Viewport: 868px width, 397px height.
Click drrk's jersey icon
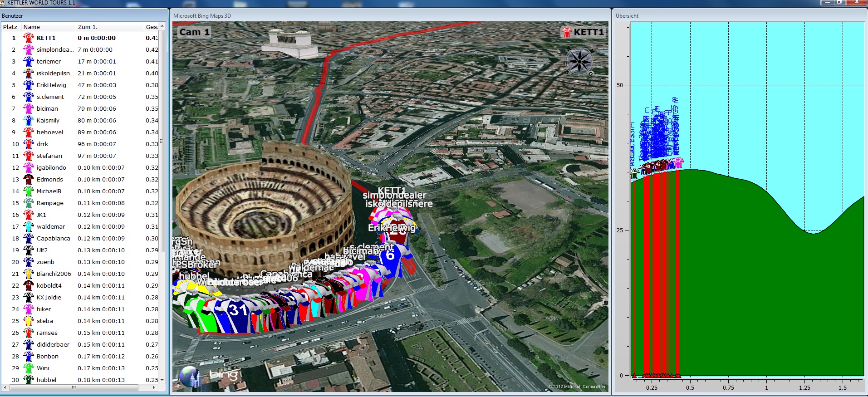point(29,144)
